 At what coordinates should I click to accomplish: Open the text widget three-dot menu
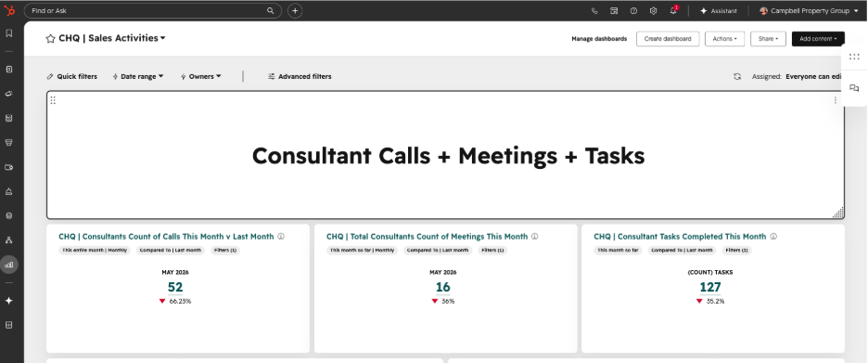[x=836, y=100]
